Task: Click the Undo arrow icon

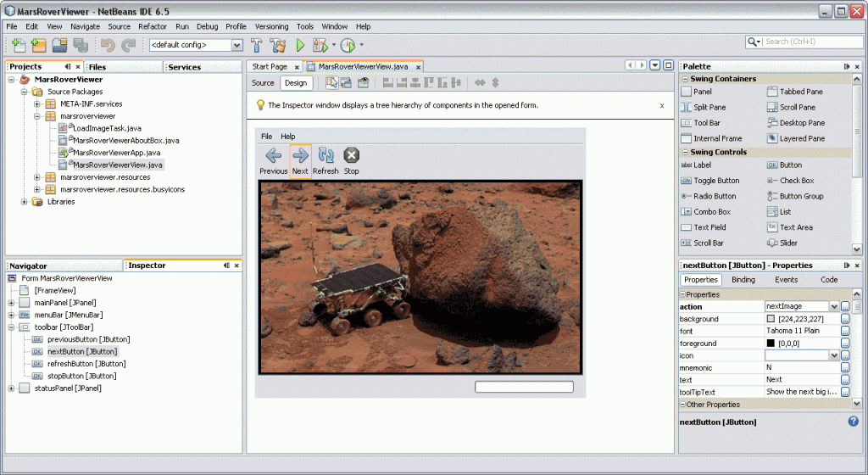Action: [x=108, y=45]
